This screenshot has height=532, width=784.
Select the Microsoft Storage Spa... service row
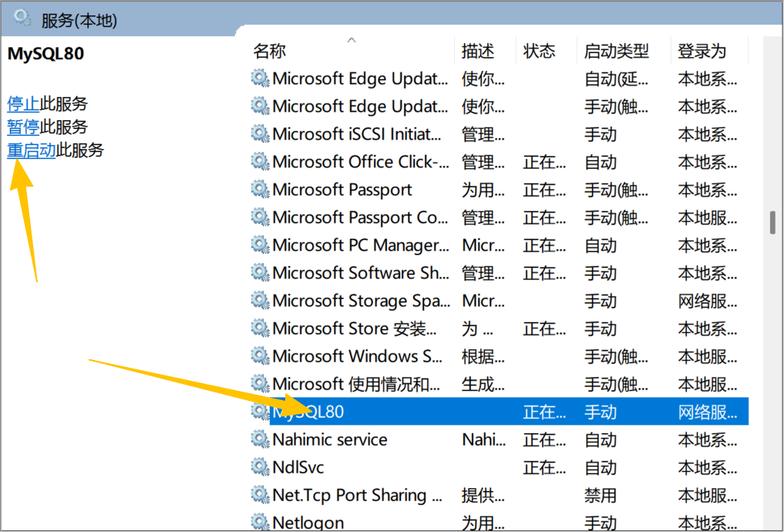pyautogui.click(x=499, y=301)
